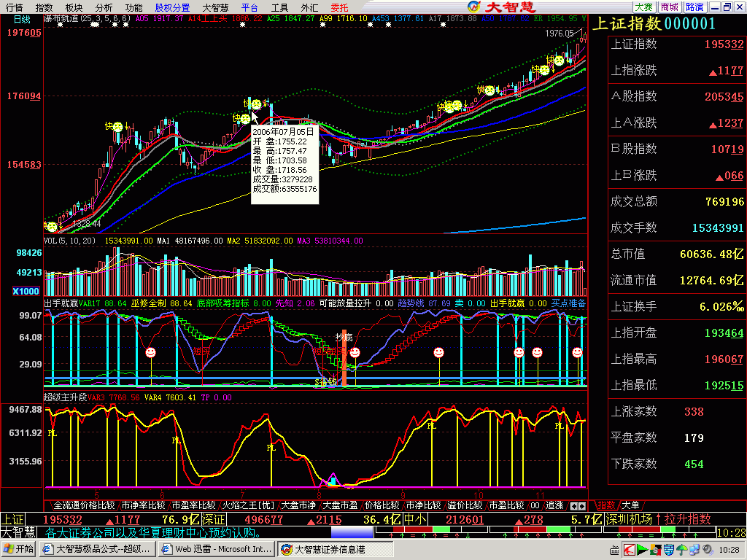Click the 中小 label in the status bar
Viewport: 747px width, 560px height.
415,519
